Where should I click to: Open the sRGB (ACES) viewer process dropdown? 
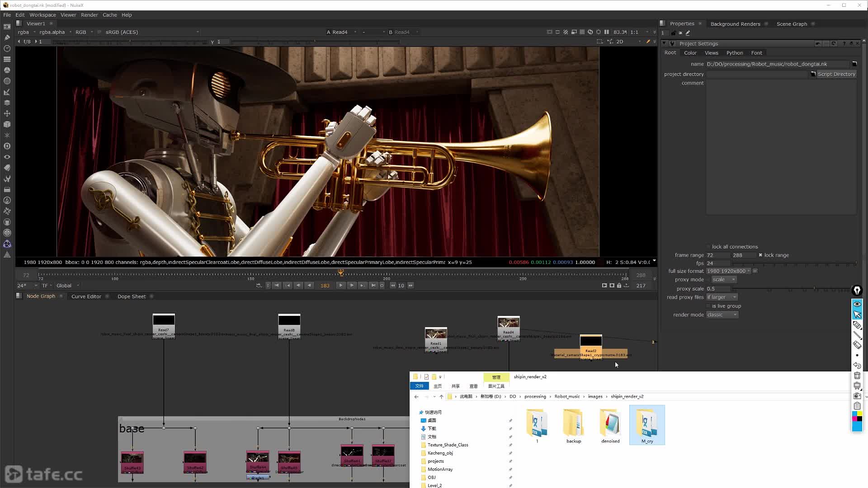click(x=151, y=32)
